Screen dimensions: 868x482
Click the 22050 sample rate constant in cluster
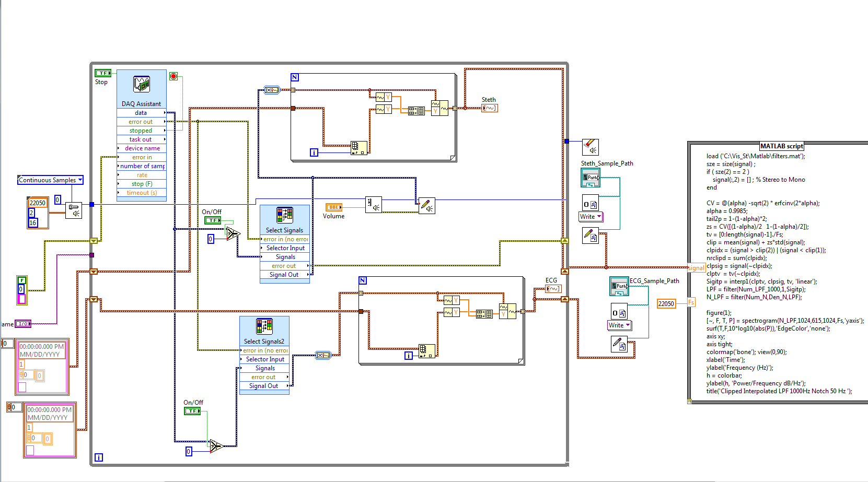(x=37, y=203)
